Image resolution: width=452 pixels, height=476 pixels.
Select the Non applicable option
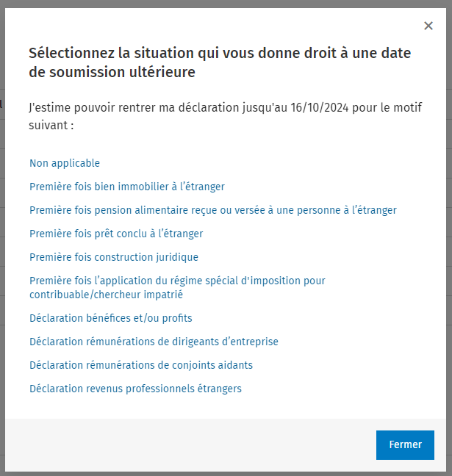click(65, 163)
